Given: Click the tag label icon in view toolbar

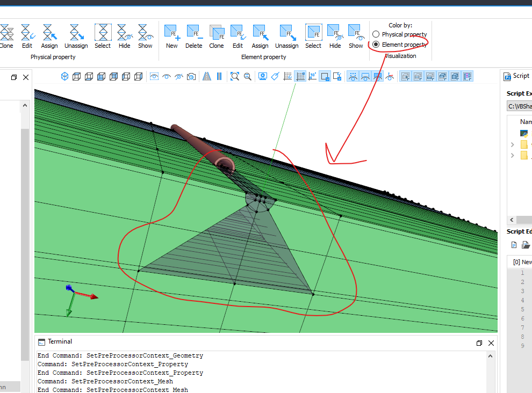Looking at the screenshot, I should (275, 77).
